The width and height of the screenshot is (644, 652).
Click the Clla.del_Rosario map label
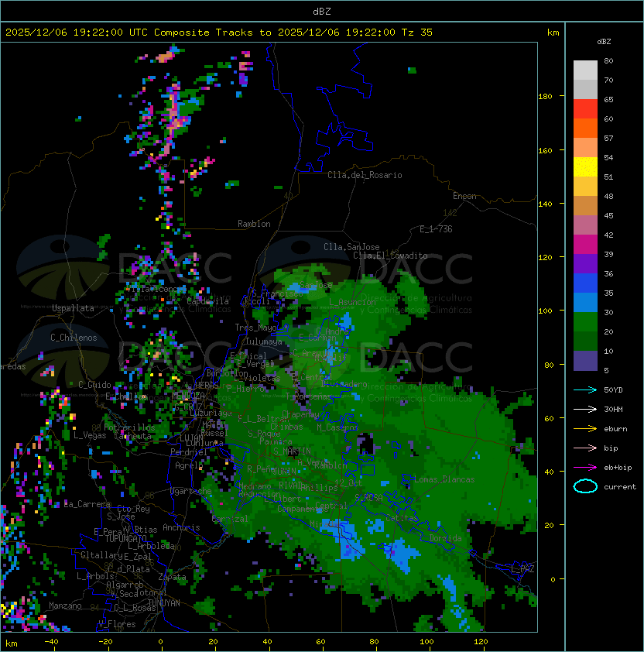[x=365, y=175]
